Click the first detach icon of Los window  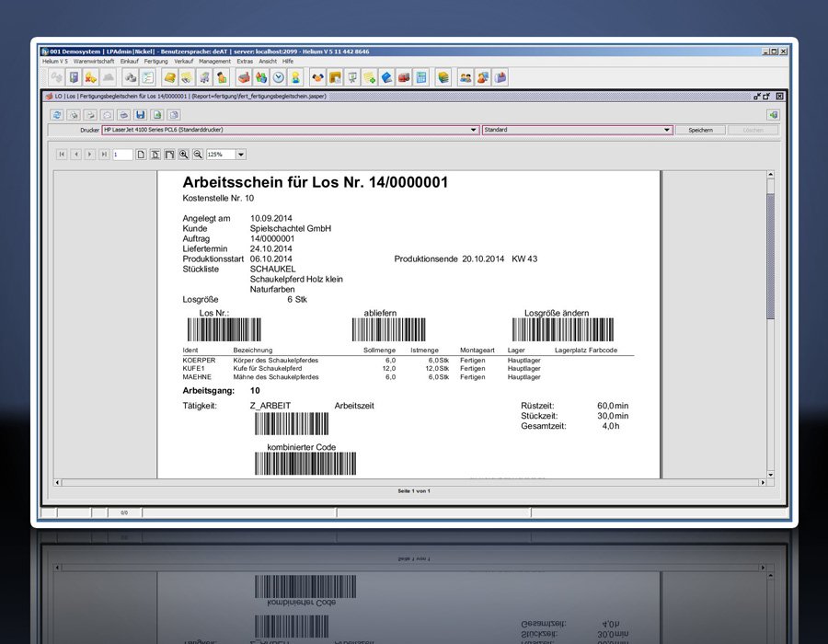point(757,96)
